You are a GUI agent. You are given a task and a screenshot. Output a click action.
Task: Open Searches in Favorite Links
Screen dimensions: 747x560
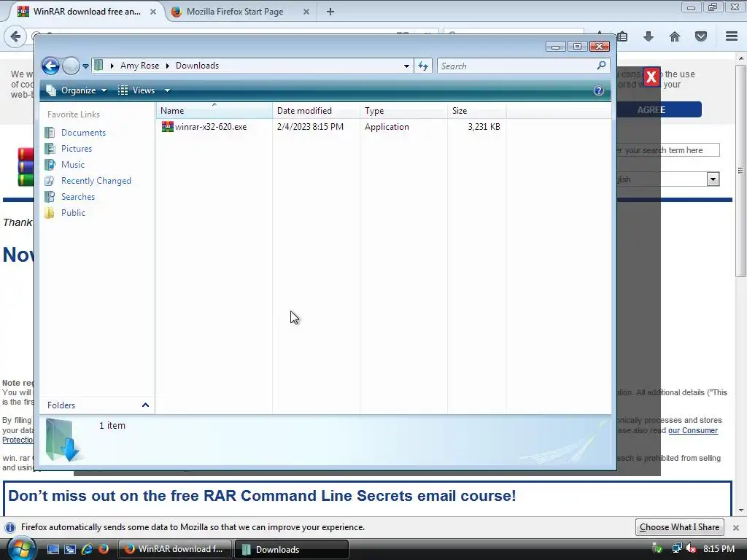tap(77, 197)
